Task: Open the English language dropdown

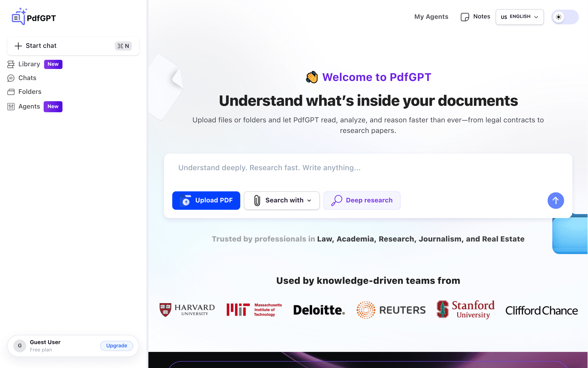Action: (520, 17)
